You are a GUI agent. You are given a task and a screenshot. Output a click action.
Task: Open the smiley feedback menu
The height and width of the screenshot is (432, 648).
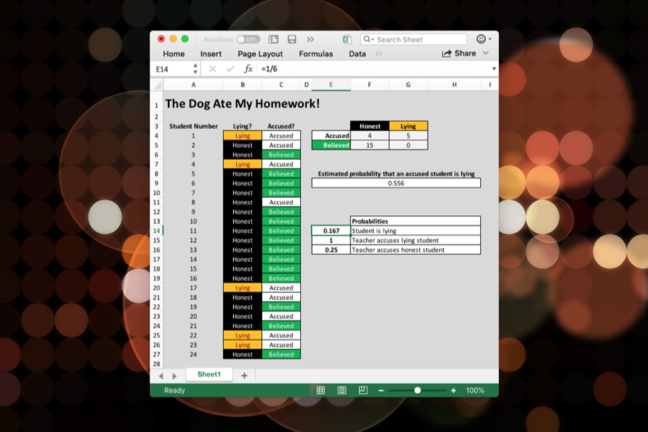click(x=483, y=39)
